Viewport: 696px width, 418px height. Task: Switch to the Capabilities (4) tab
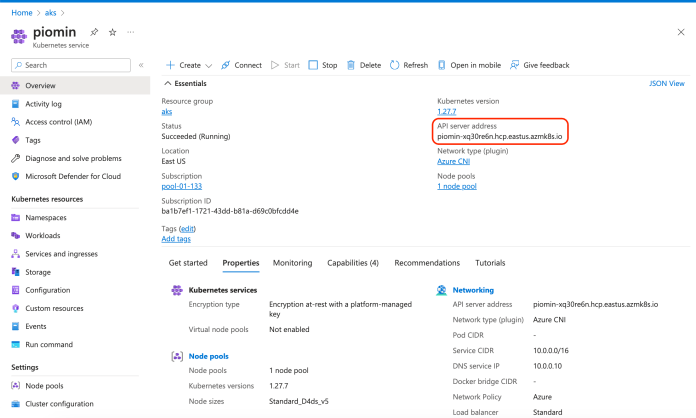tap(352, 263)
